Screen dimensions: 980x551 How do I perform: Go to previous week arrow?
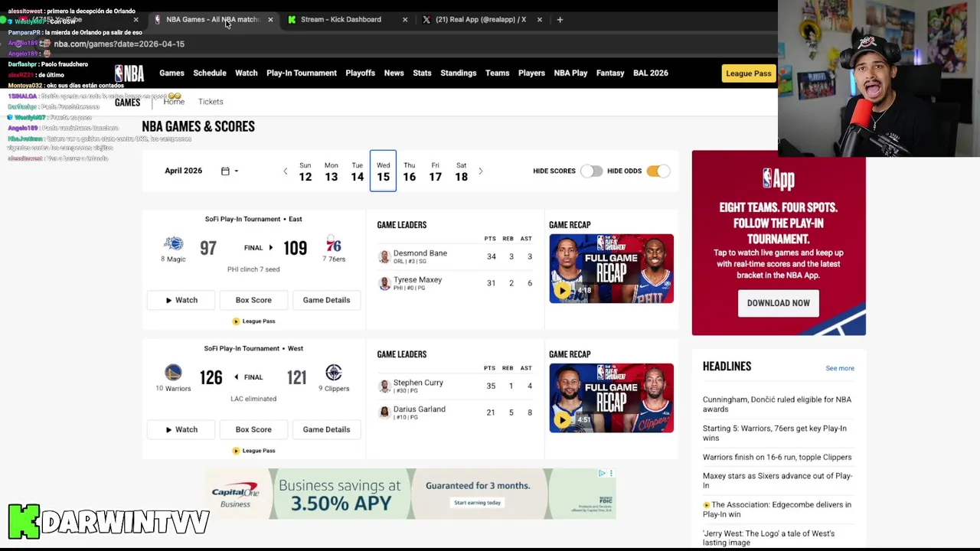(286, 171)
